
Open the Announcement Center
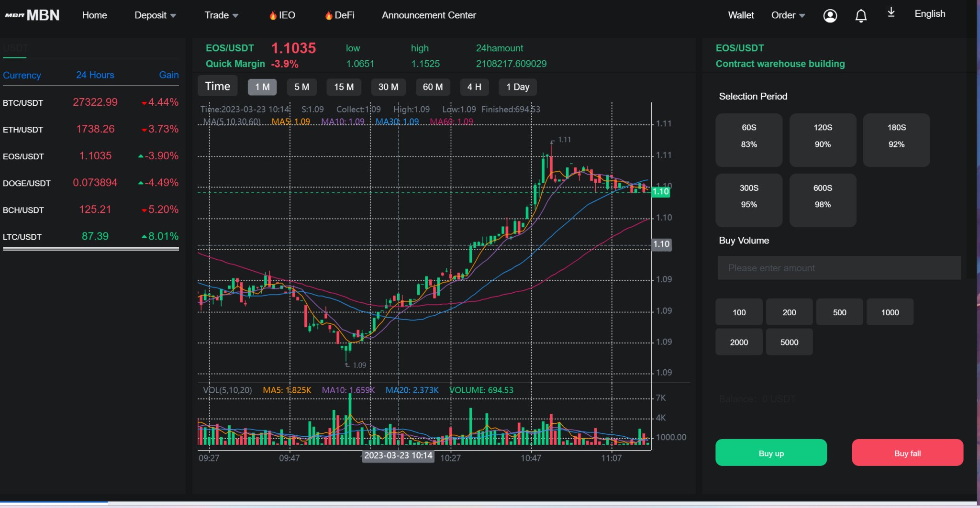click(x=428, y=15)
